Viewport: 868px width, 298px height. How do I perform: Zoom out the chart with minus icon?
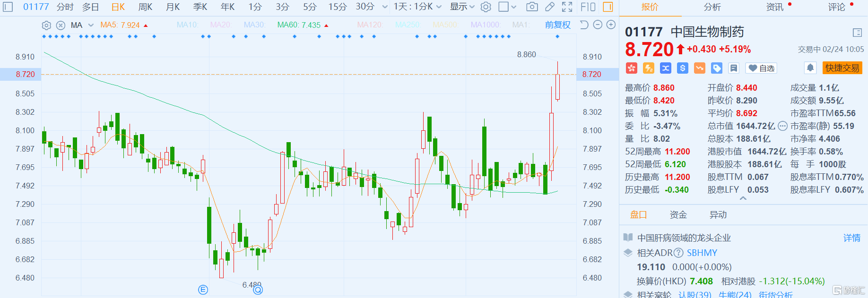point(598,25)
